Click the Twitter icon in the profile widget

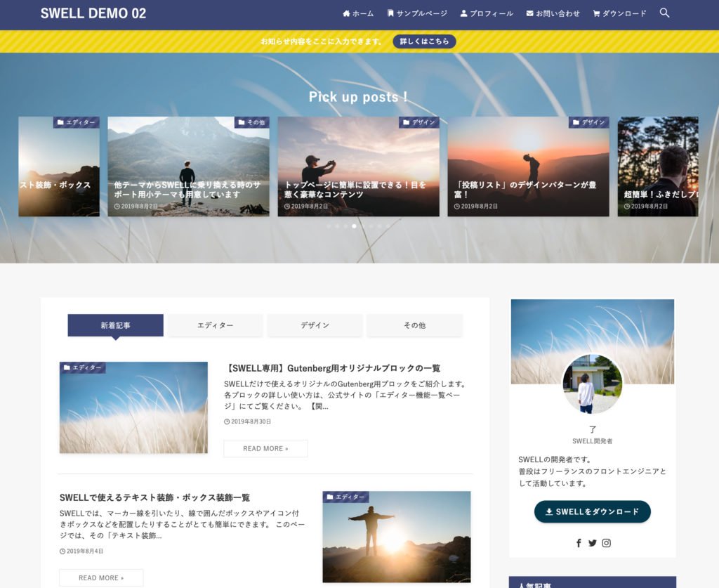coord(592,543)
